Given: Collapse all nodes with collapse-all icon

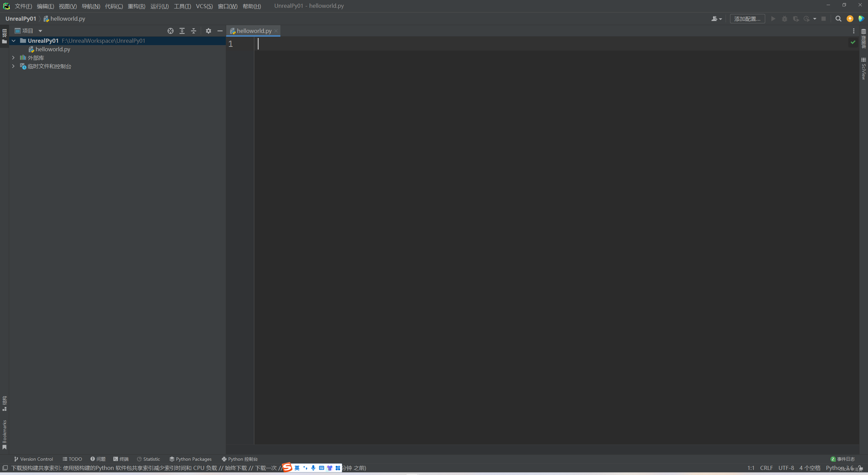Looking at the screenshot, I should coord(193,31).
